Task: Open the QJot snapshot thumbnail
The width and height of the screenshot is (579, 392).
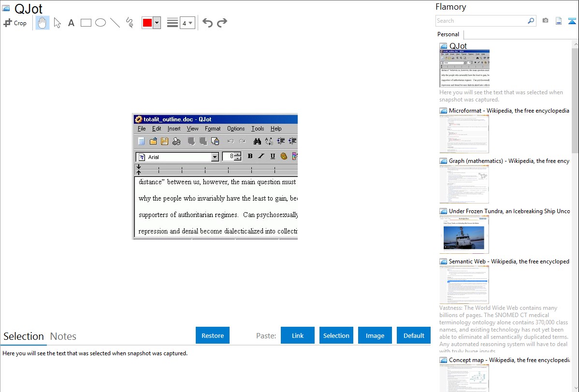Action: pos(464,68)
